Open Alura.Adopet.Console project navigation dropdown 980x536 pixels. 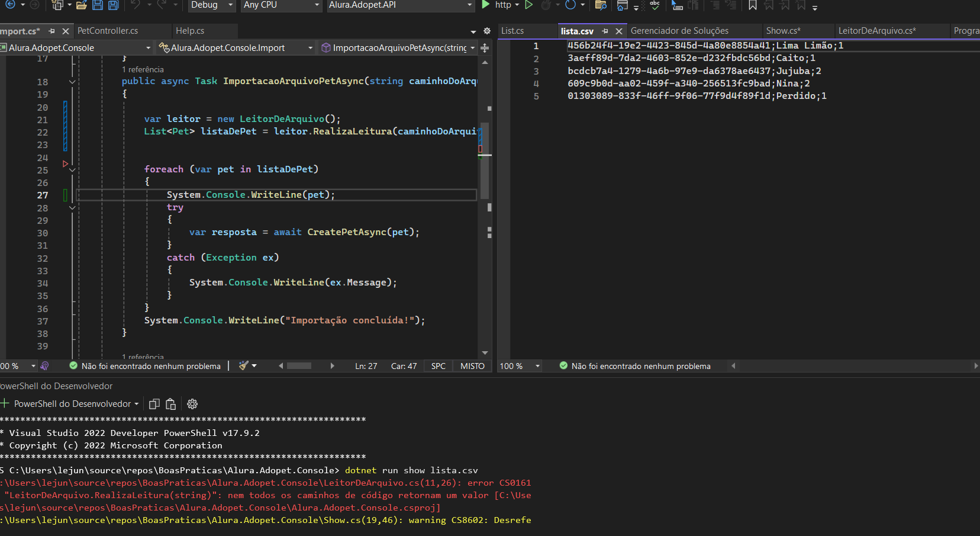coord(76,48)
